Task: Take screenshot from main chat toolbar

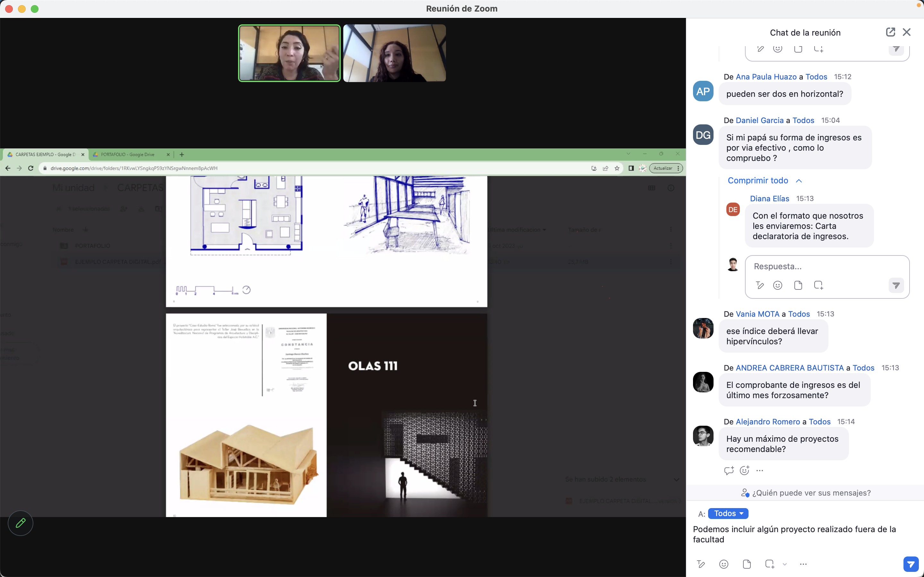Action: point(769,564)
